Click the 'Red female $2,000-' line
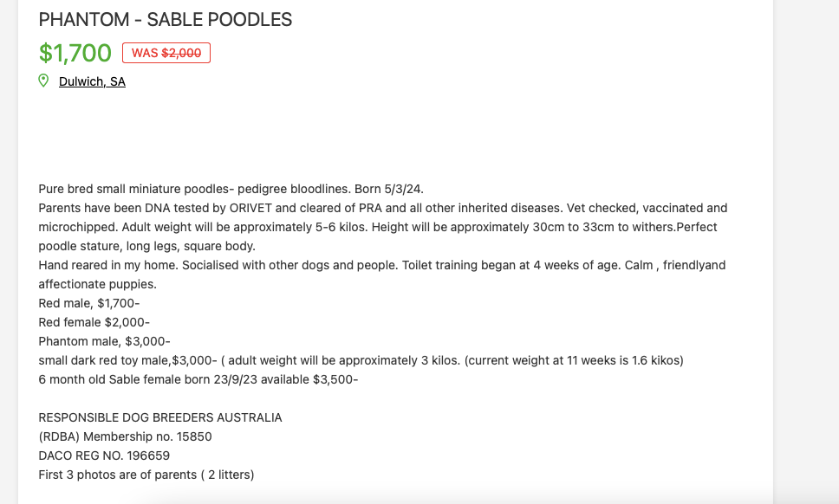The height and width of the screenshot is (504, 839). [x=94, y=323]
